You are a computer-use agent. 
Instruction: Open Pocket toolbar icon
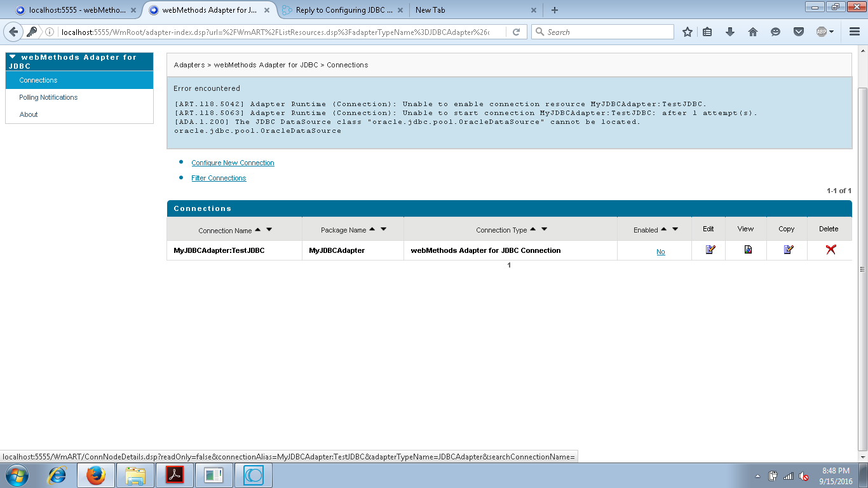[x=799, y=32]
